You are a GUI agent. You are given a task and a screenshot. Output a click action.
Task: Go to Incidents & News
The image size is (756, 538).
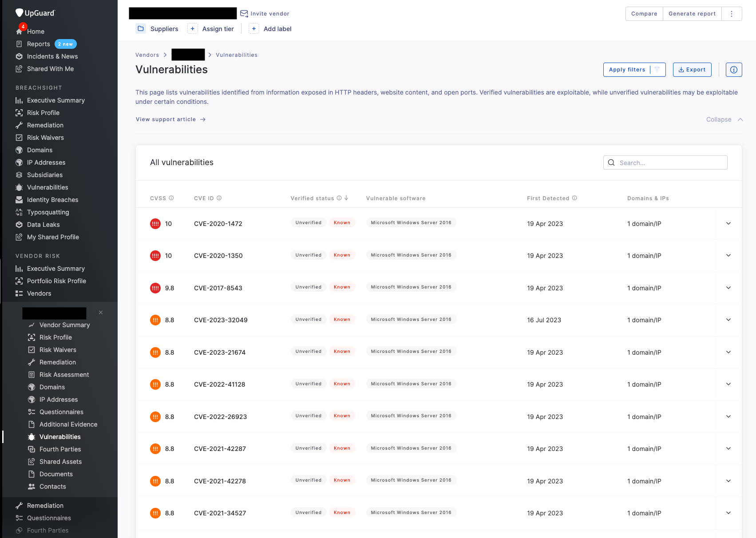tap(52, 56)
